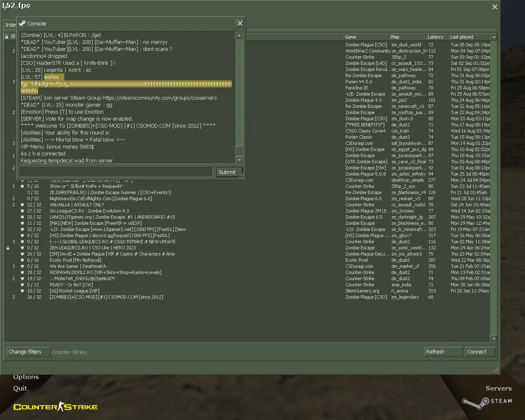Click VAC shield on [sG] Rocket League row
This screenshot has width=525, height=420.
coord(22,291)
